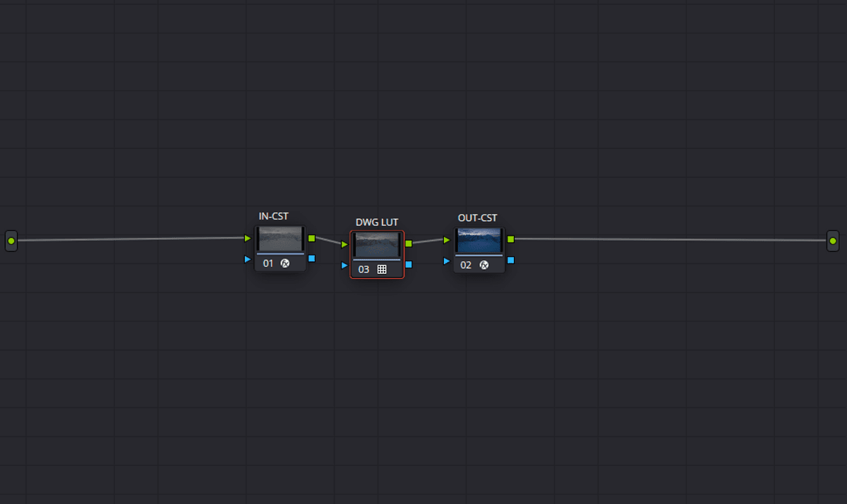Click the OUT-CST node label text
This screenshot has width=847, height=504.
[x=477, y=218]
